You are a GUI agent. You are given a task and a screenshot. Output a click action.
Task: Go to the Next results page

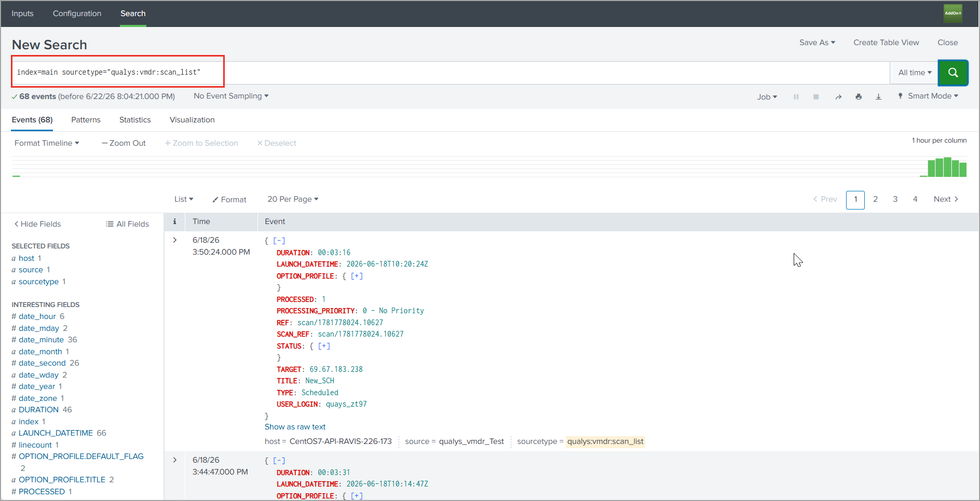click(946, 199)
